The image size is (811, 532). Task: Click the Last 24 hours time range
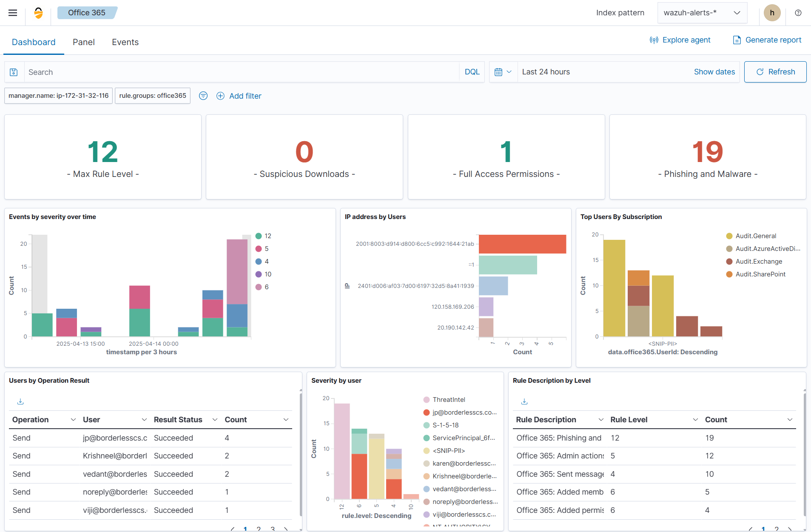(546, 72)
